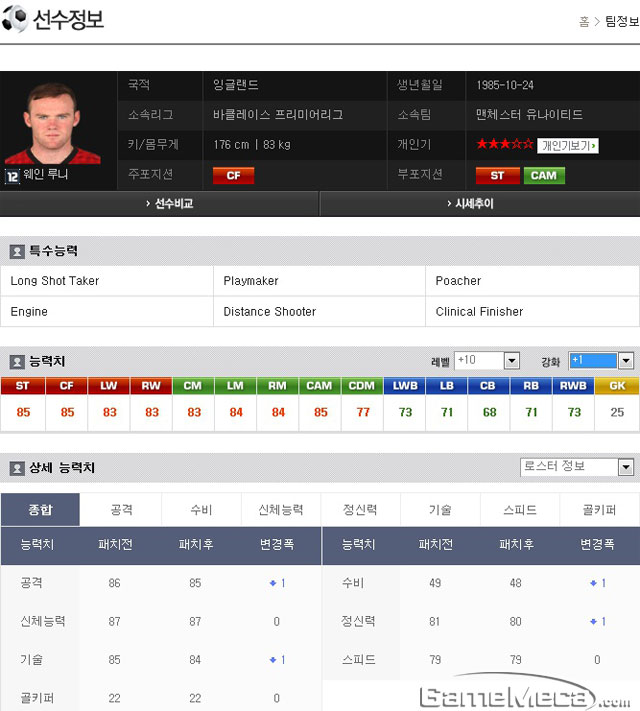Click the CM position column header
The height and width of the screenshot is (711, 640).
pyautogui.click(x=193, y=386)
